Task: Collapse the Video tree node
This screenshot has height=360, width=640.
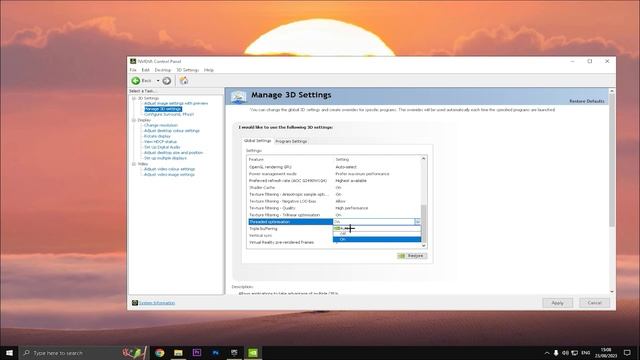Action: [x=133, y=164]
